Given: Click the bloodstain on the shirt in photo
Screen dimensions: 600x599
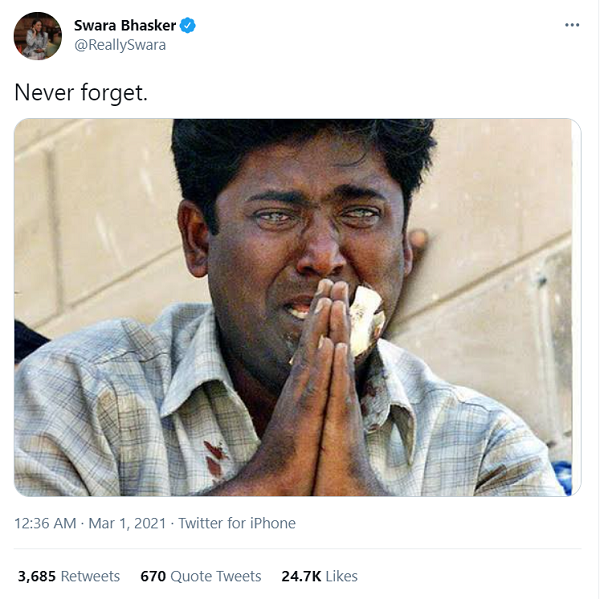Looking at the screenshot, I should coord(216,459).
